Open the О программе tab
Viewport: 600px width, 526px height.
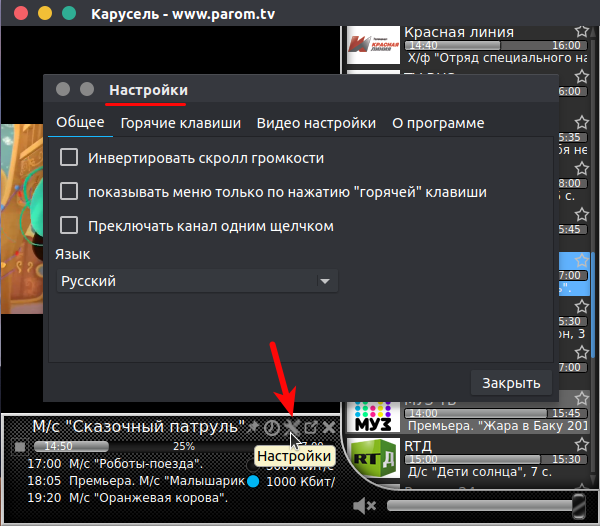coord(438,123)
